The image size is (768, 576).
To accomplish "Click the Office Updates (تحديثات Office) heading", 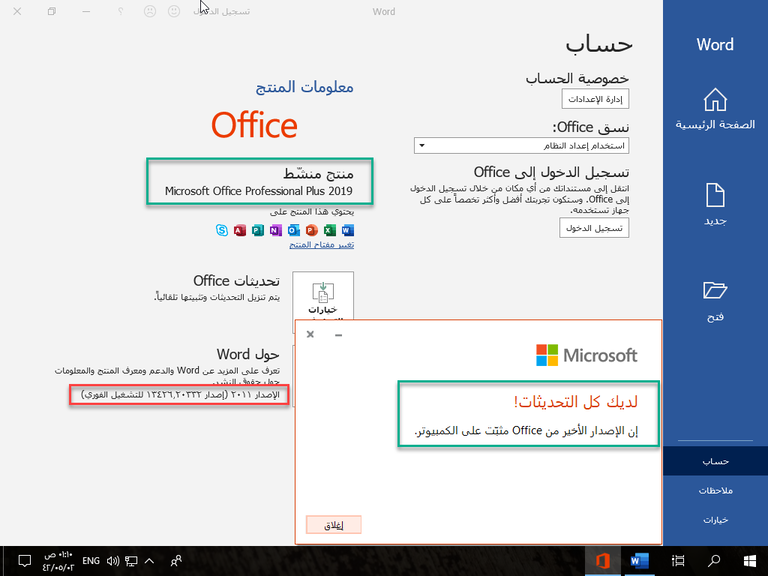I will coord(236,281).
